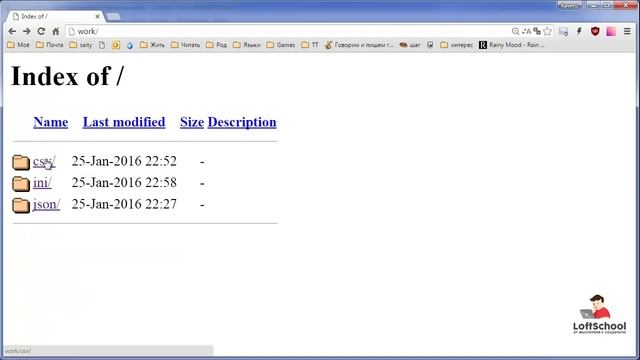
Task: Open the Chrome hamburger menu
Action: coord(627,31)
